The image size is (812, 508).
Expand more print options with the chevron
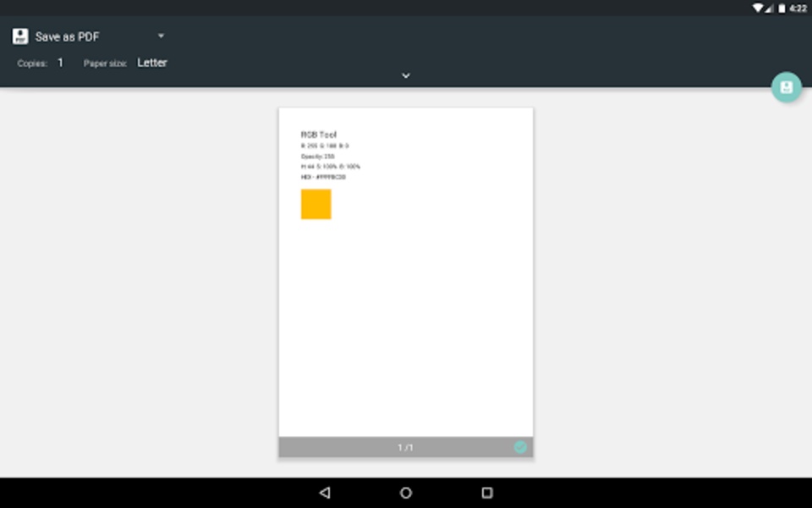[x=406, y=75]
